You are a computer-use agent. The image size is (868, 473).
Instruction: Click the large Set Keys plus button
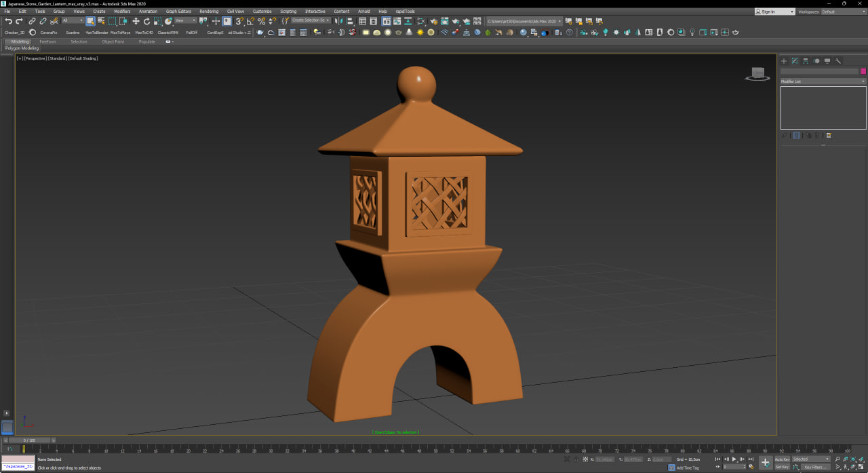(x=766, y=462)
